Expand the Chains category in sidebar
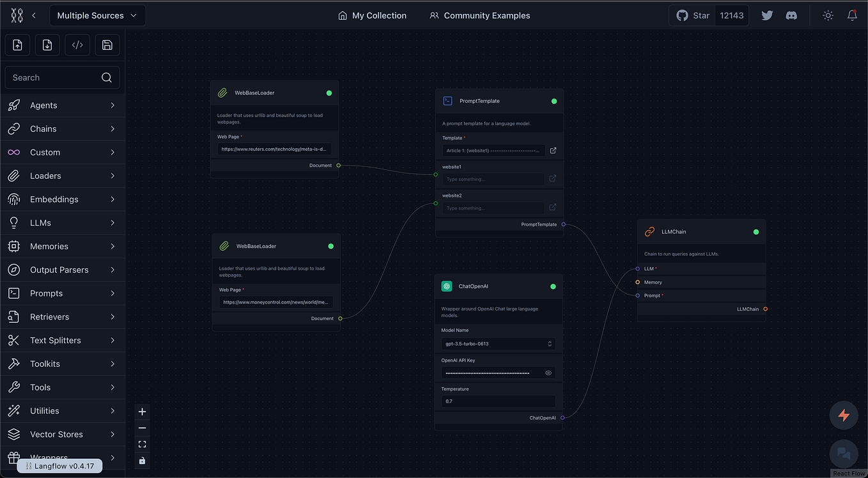The image size is (868, 478). point(62,128)
